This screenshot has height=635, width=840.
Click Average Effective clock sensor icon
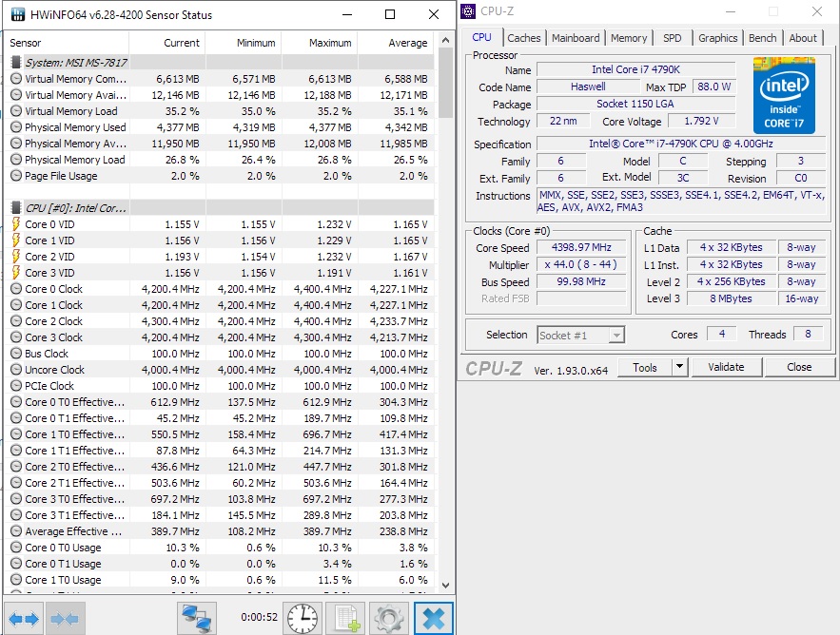click(x=16, y=531)
